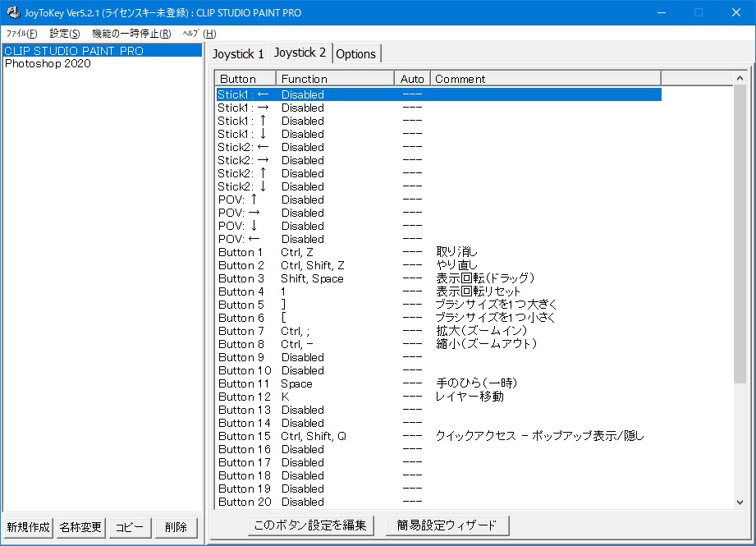Edit the button mapping via このボタン設定を編集
This screenshot has height=546, width=756.
point(311,525)
